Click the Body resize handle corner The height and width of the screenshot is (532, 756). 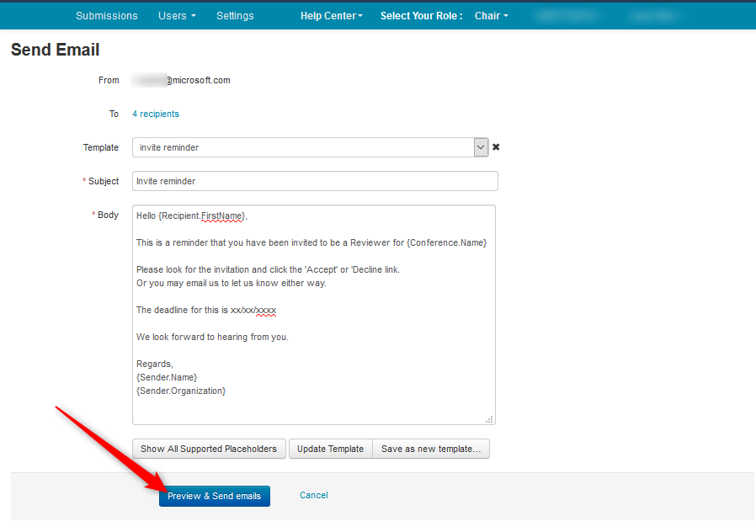(x=489, y=419)
